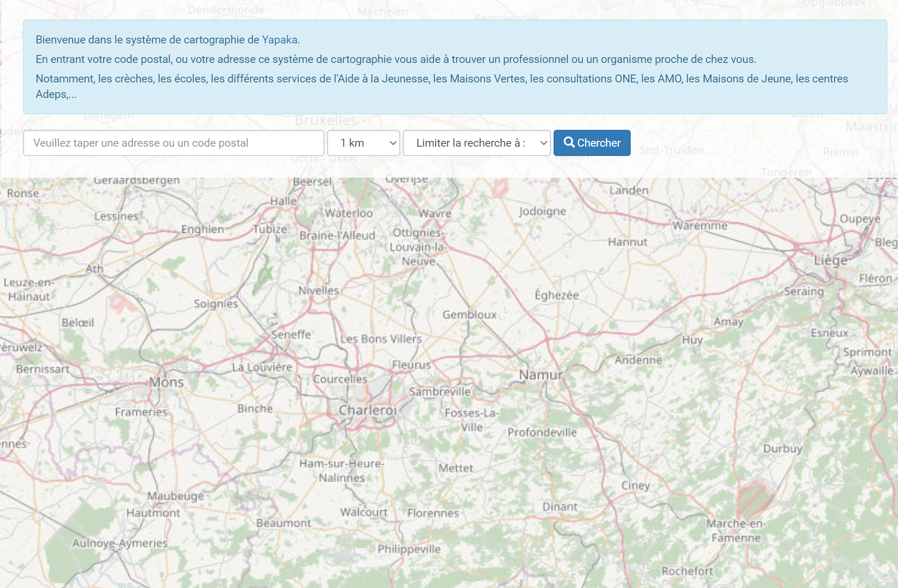
Task: Click the Philippeville label on the map
Action: (409, 549)
